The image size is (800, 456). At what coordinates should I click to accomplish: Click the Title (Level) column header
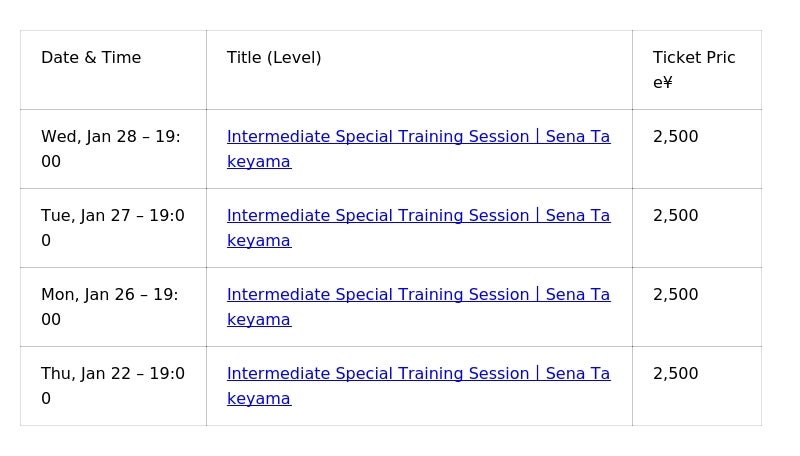(274, 58)
